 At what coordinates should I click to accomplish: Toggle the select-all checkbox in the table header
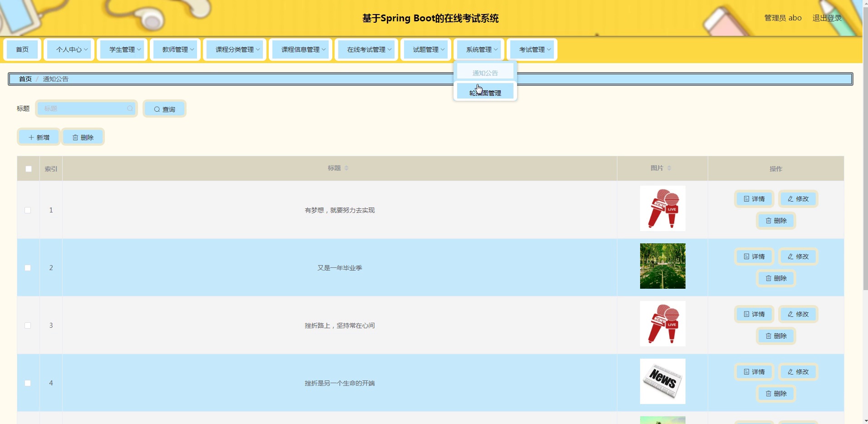pos(29,169)
